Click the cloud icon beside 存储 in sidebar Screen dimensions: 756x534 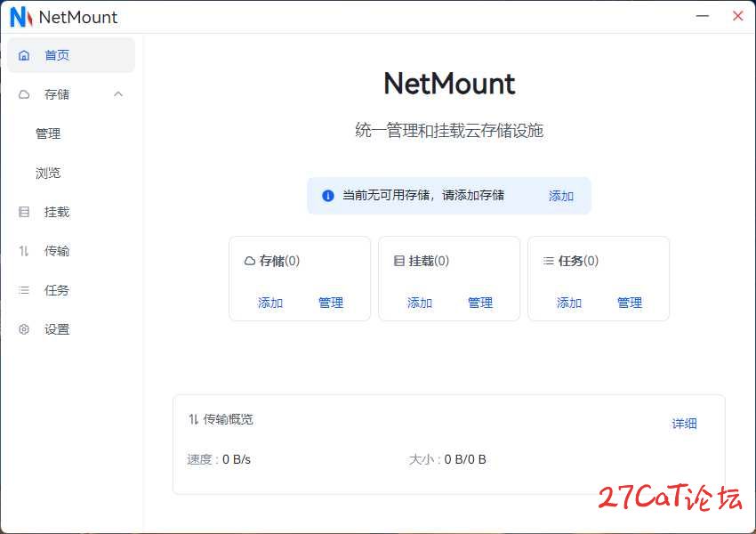[x=24, y=94]
